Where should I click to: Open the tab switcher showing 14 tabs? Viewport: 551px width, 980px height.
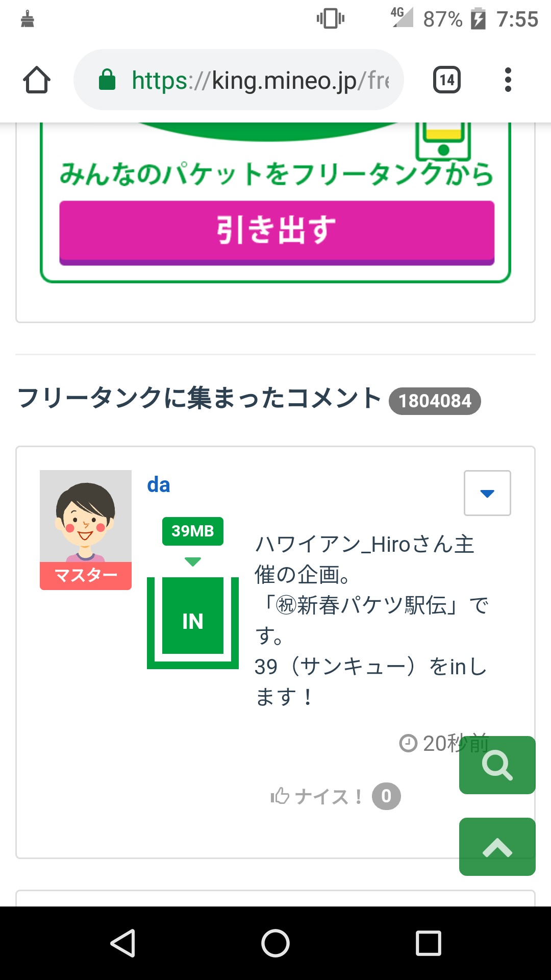[x=447, y=80]
